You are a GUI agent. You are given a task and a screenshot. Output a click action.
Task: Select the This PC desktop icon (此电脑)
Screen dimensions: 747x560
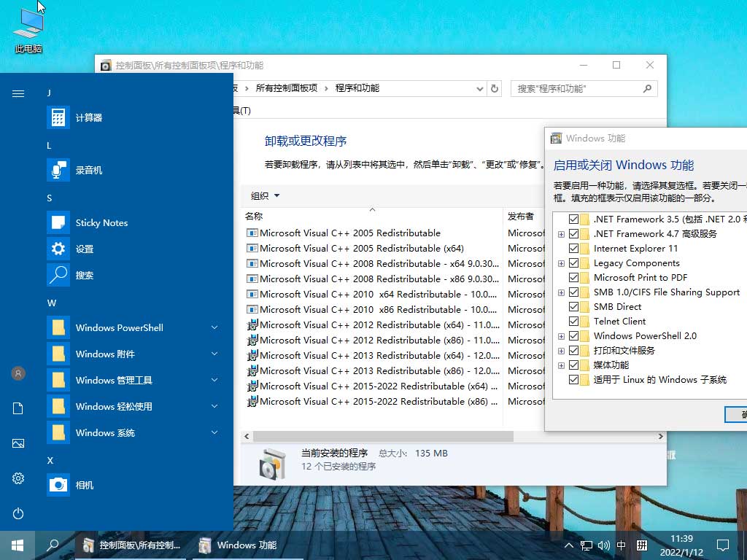(x=28, y=30)
